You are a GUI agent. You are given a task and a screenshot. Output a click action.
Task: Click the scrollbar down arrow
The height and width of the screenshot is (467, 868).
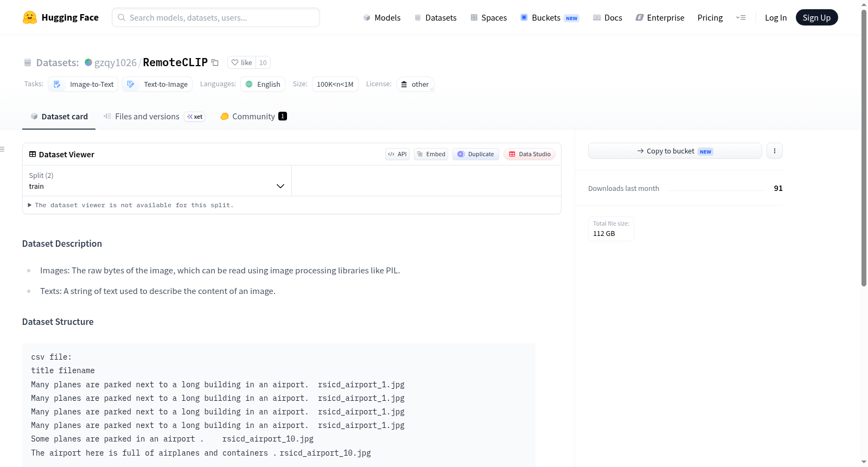click(x=864, y=462)
